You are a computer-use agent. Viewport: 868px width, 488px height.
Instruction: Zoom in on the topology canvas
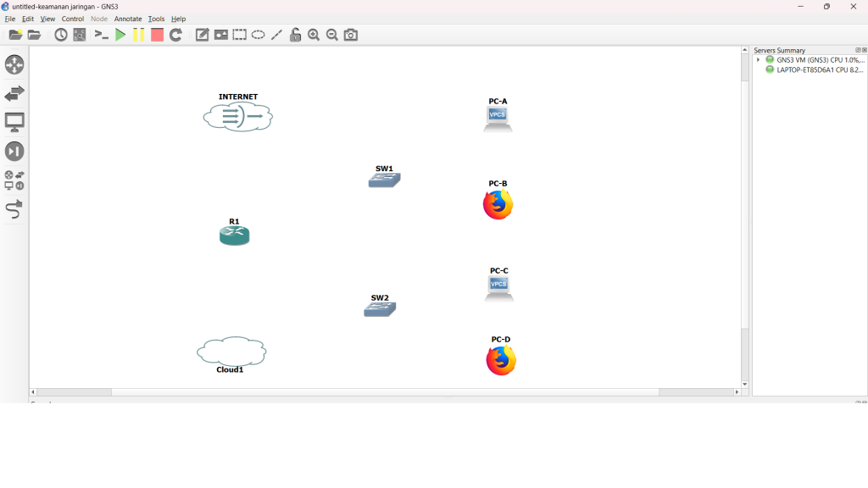pyautogui.click(x=314, y=35)
